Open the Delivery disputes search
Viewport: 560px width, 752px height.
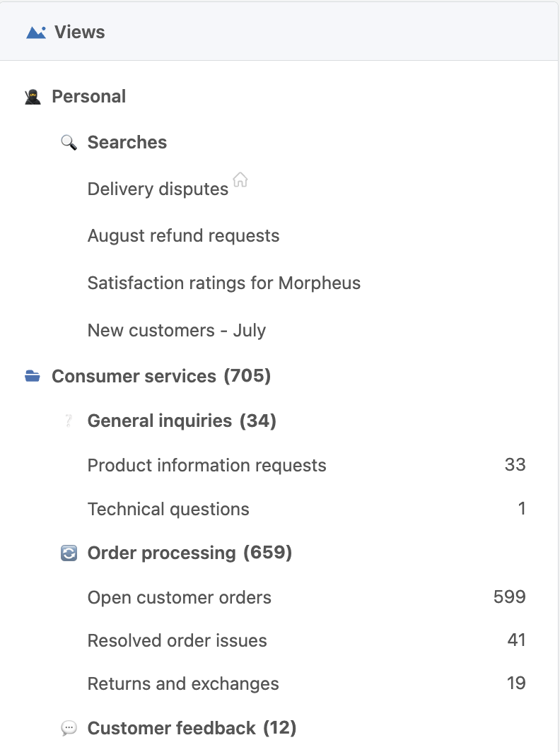pos(158,189)
